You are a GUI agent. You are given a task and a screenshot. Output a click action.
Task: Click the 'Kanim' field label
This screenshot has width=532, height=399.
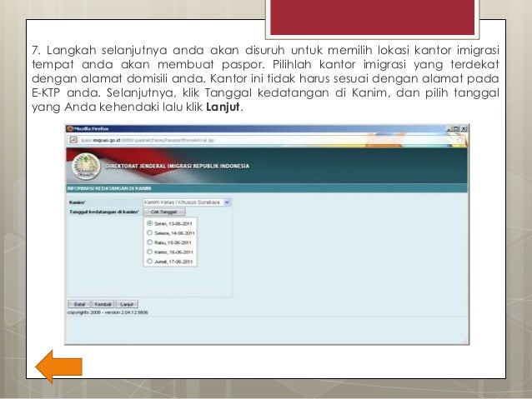78,202
